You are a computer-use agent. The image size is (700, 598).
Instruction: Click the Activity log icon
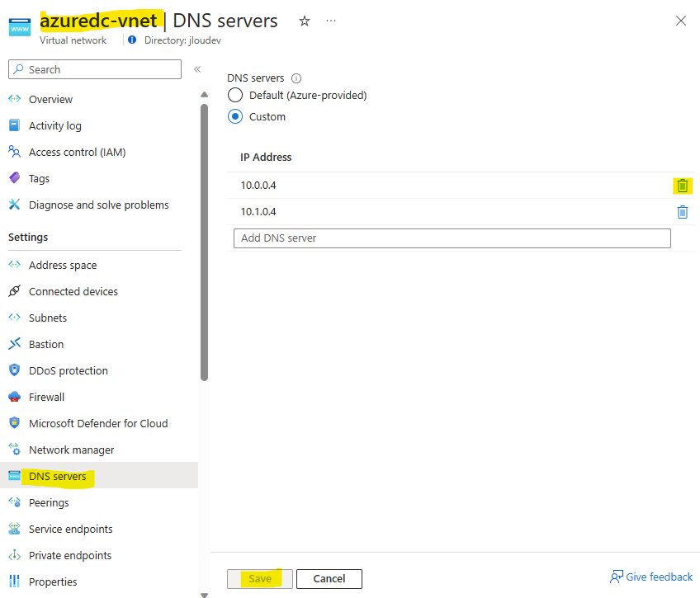(x=14, y=125)
